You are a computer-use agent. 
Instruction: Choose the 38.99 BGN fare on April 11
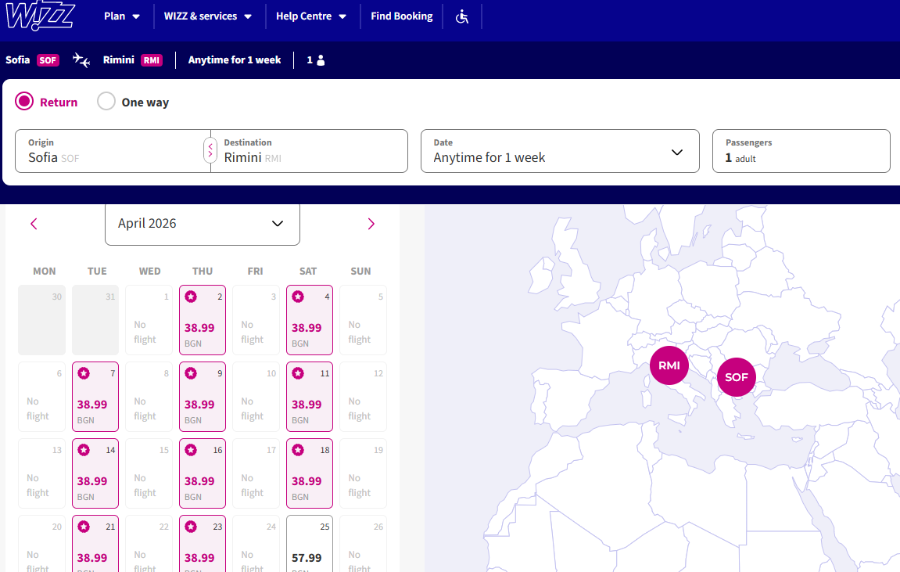pyautogui.click(x=309, y=396)
